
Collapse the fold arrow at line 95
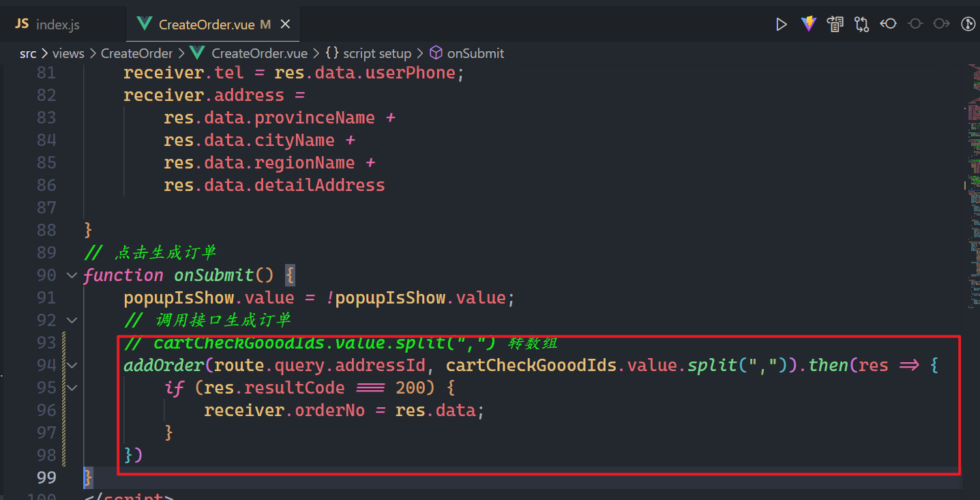pos(72,387)
